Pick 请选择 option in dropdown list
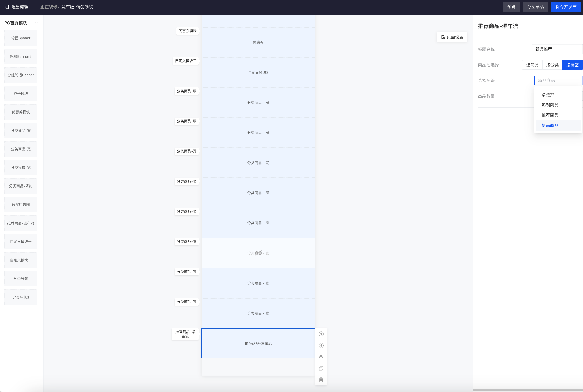Image resolution: width=583 pixels, height=392 pixels. (548, 94)
